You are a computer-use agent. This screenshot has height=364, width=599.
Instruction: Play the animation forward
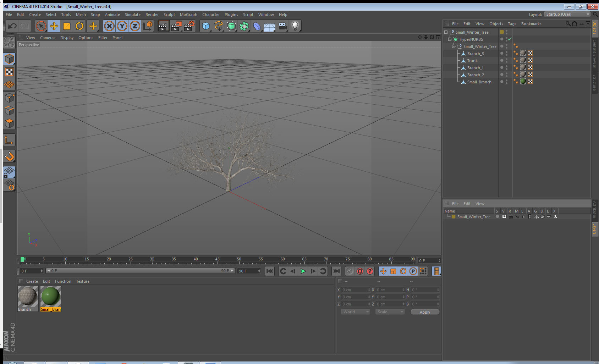click(x=303, y=271)
